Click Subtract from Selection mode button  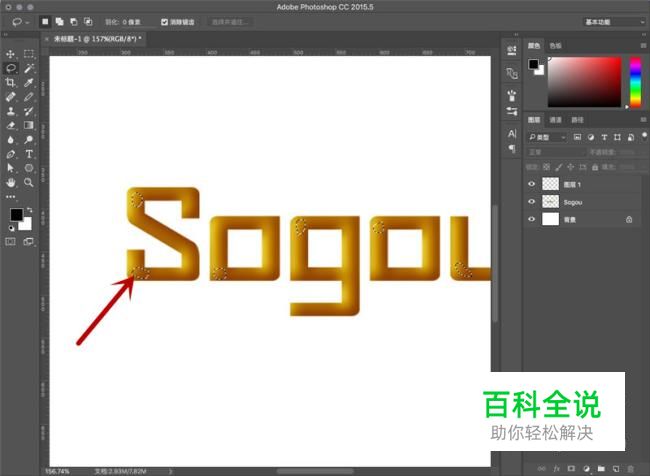click(x=74, y=22)
